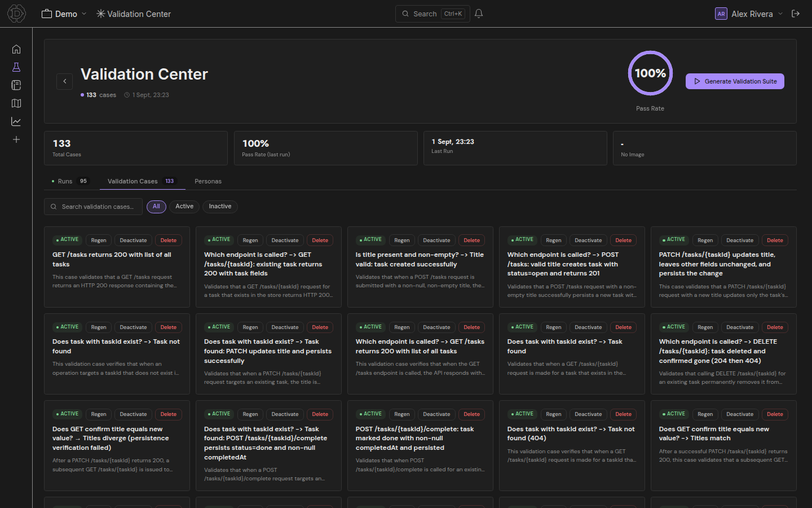
Task: Click the AR user avatar badge
Action: [721, 14]
